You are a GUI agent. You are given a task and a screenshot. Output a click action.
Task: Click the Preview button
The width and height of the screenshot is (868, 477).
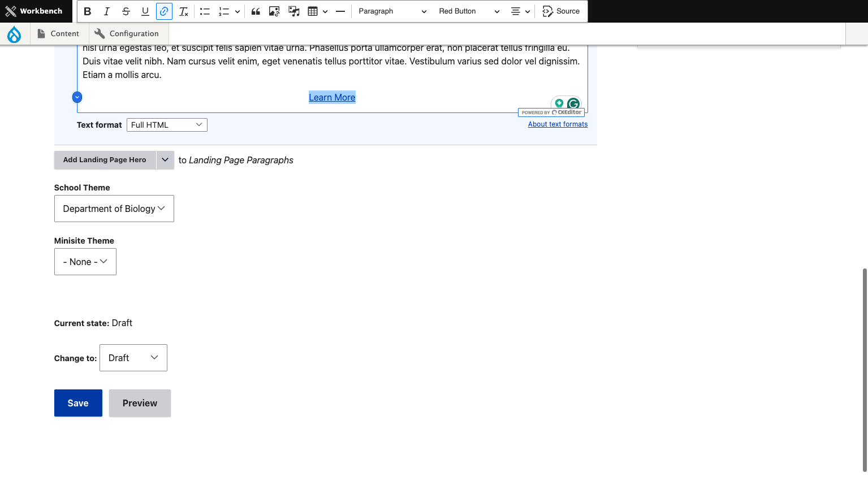pos(140,403)
